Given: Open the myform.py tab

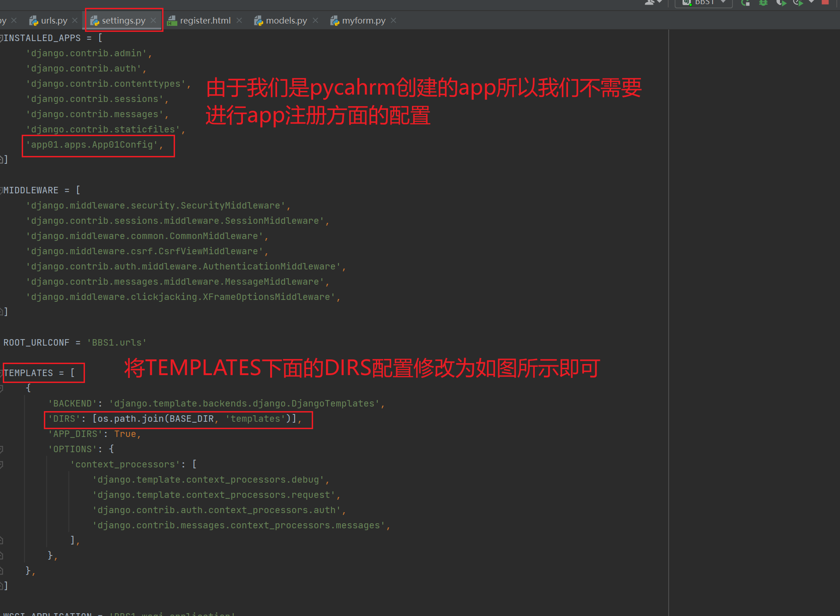Looking at the screenshot, I should (363, 21).
